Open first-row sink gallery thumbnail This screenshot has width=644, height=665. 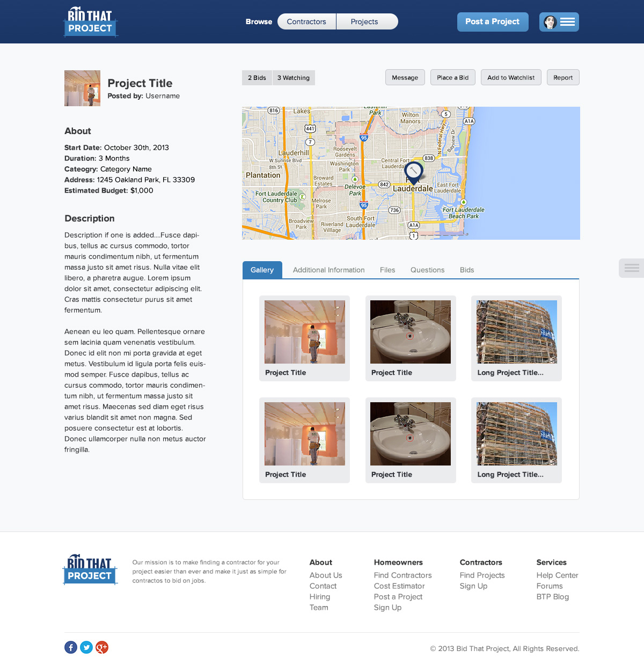coord(411,332)
